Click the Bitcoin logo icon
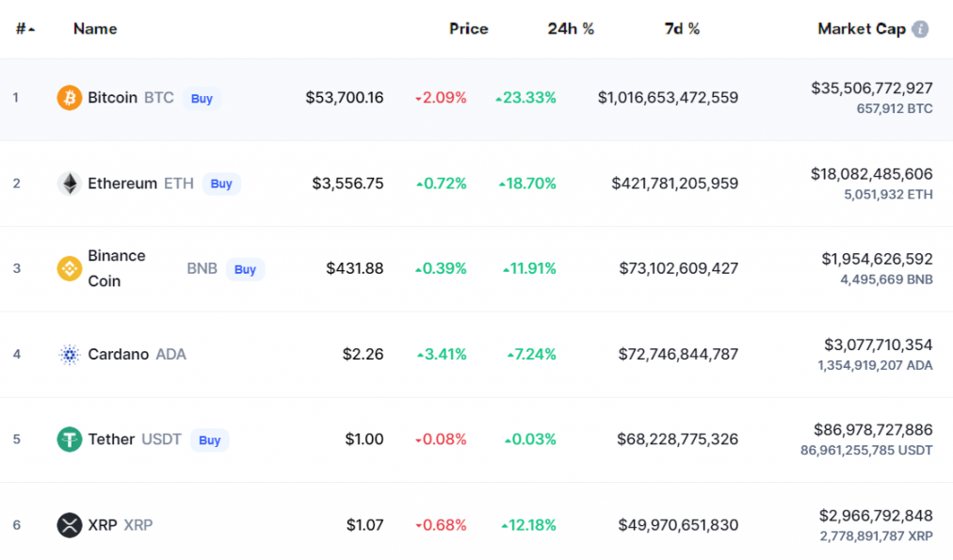 tap(70, 98)
